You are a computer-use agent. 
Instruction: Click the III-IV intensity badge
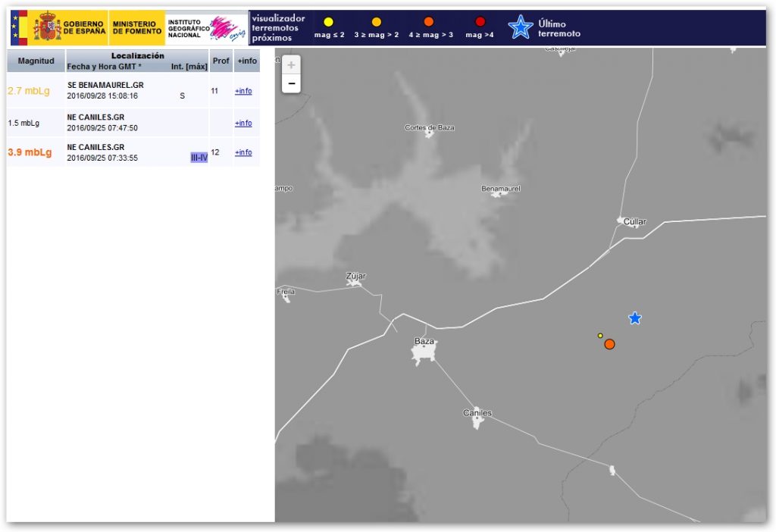[199, 158]
